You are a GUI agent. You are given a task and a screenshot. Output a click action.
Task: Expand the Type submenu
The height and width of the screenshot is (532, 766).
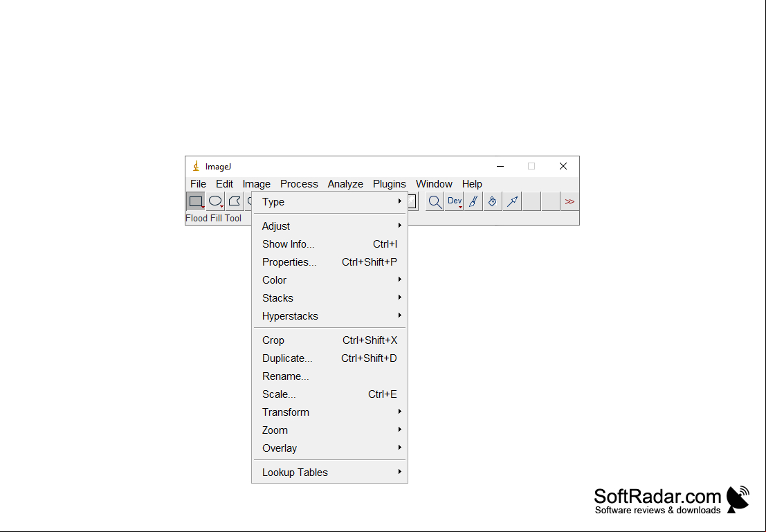click(x=330, y=202)
